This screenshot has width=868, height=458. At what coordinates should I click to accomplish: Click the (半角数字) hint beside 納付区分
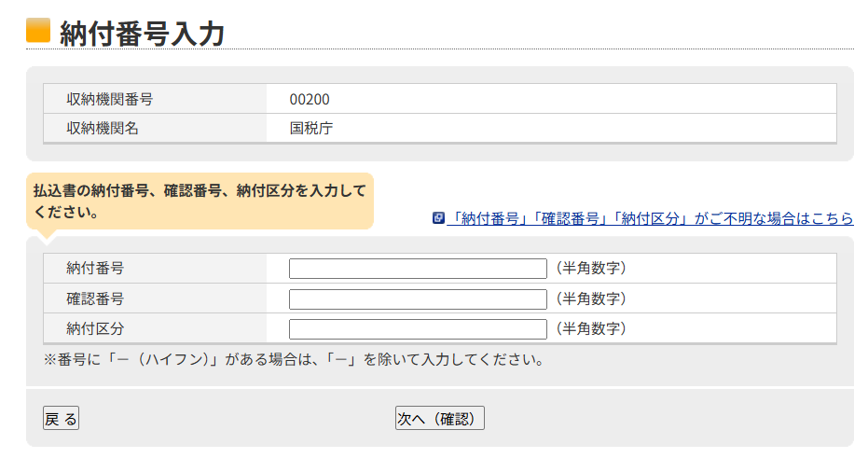tap(590, 329)
